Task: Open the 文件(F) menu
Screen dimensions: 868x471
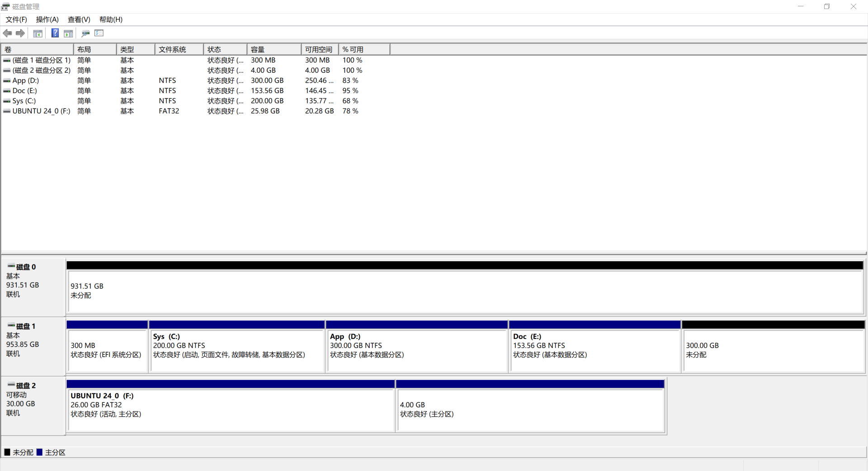Action: click(16, 19)
